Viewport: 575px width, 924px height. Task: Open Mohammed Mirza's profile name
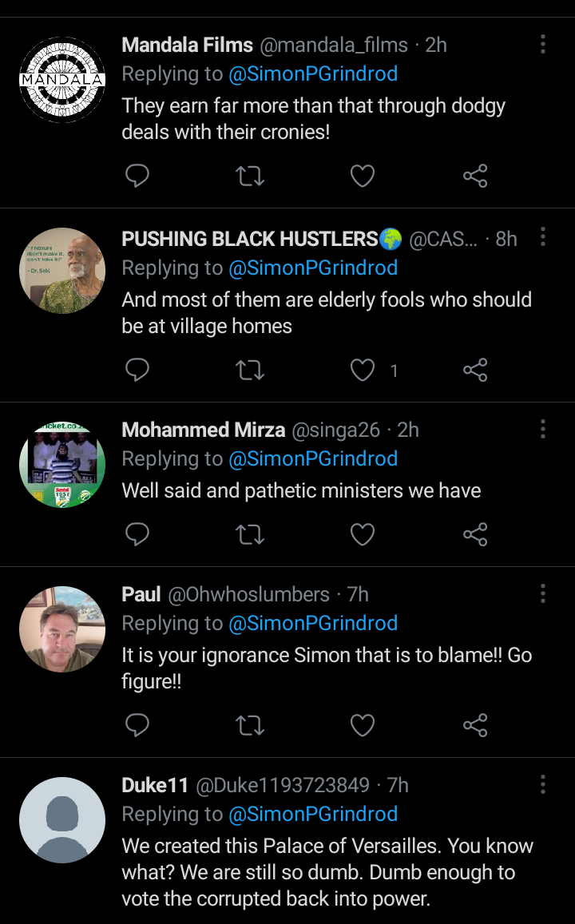(x=203, y=430)
